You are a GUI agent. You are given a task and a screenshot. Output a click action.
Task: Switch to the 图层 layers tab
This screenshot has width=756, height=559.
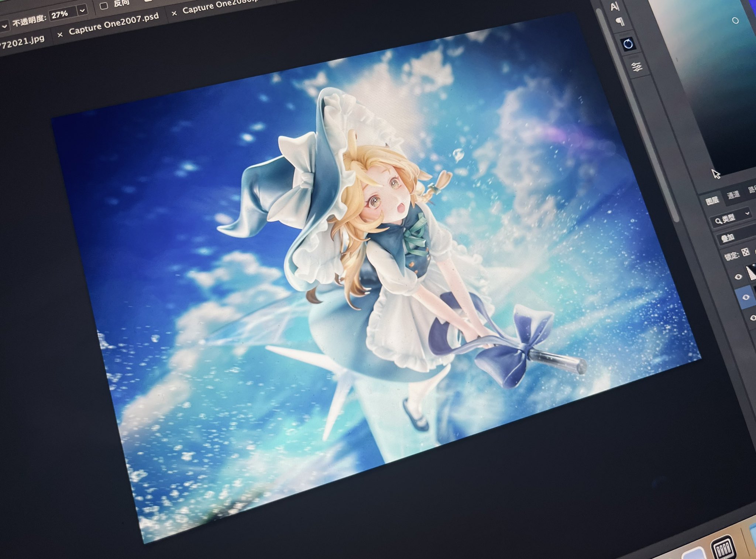pyautogui.click(x=712, y=200)
